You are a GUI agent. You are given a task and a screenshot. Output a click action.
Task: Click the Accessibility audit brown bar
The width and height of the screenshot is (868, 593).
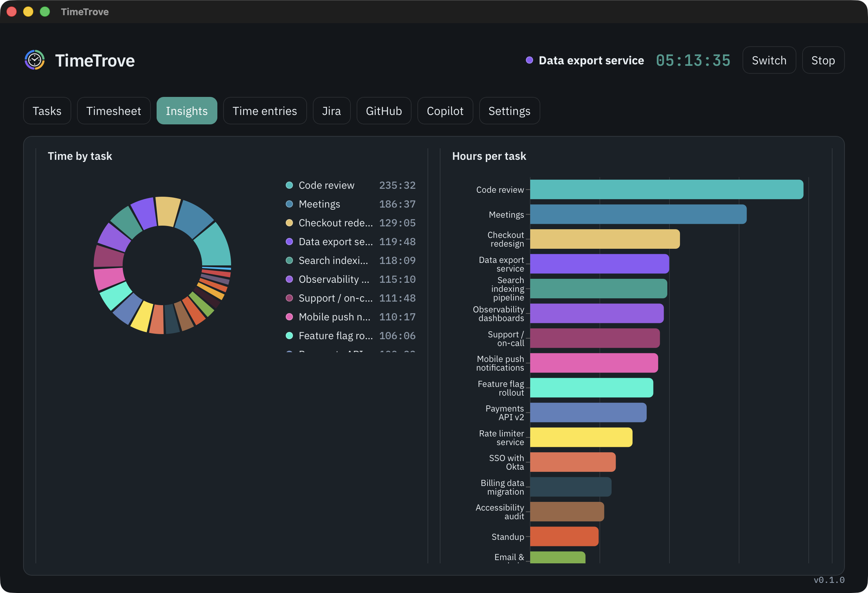click(x=567, y=512)
